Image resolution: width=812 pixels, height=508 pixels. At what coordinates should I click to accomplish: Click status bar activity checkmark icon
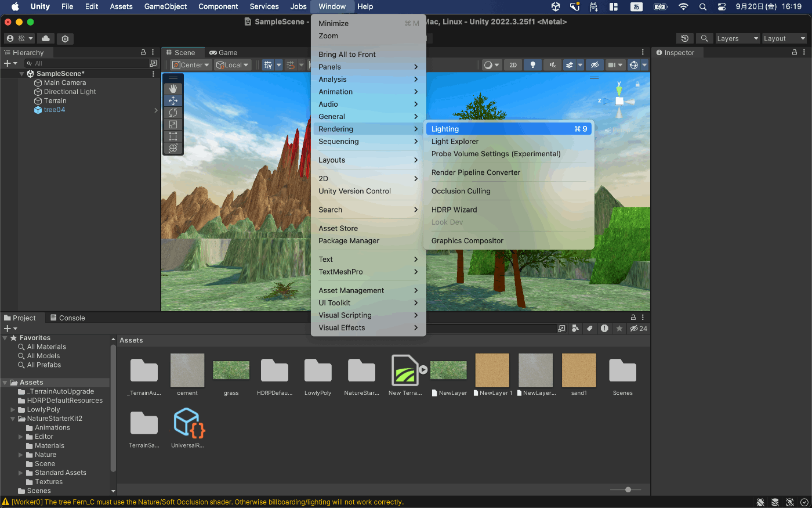tap(804, 502)
